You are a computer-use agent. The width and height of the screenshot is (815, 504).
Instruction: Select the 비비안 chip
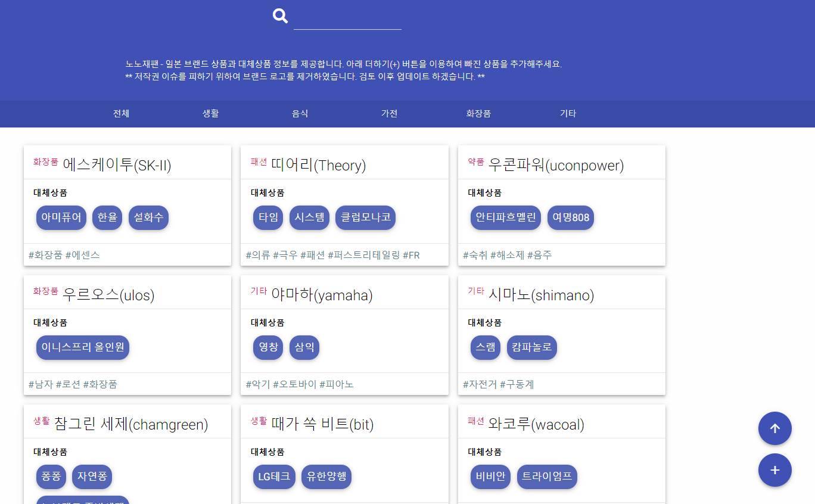[x=490, y=477]
